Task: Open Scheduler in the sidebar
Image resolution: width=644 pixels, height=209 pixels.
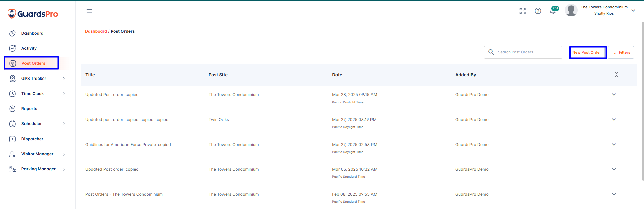Action: pyautogui.click(x=32, y=124)
